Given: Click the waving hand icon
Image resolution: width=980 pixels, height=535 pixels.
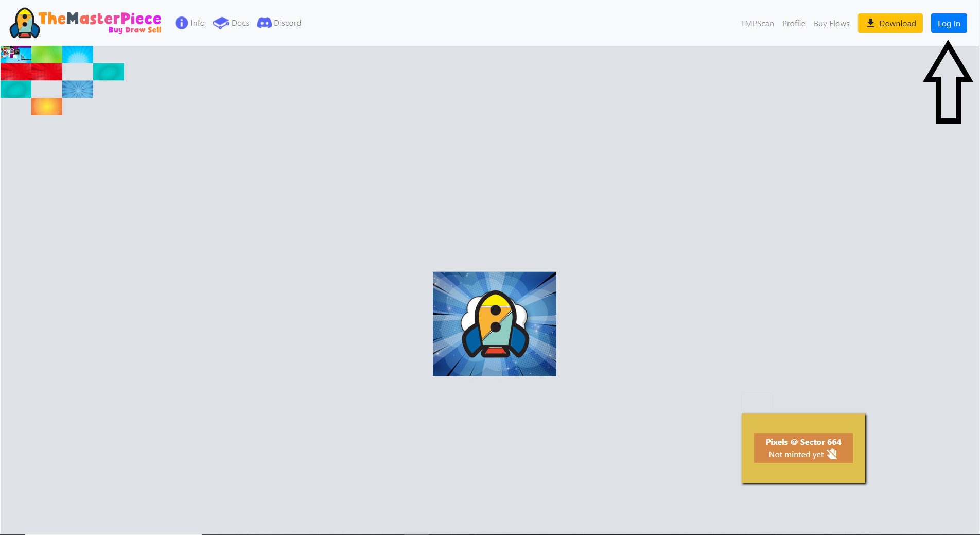Looking at the screenshot, I should pyautogui.click(x=832, y=454).
